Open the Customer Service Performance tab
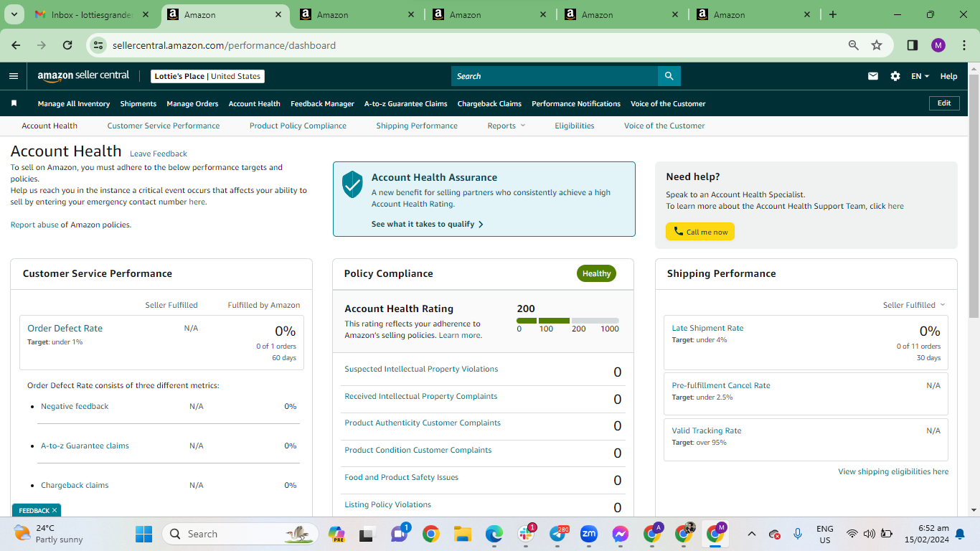Image resolution: width=980 pixels, height=551 pixels. click(164, 126)
